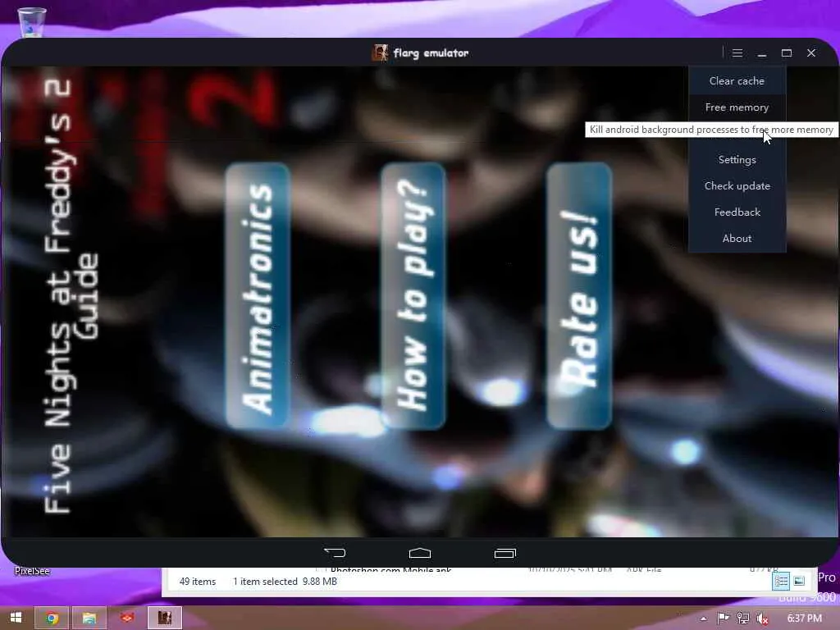Viewport: 840px width, 630px height.
Task: Tap the Android recent apps icon
Action: click(x=505, y=552)
